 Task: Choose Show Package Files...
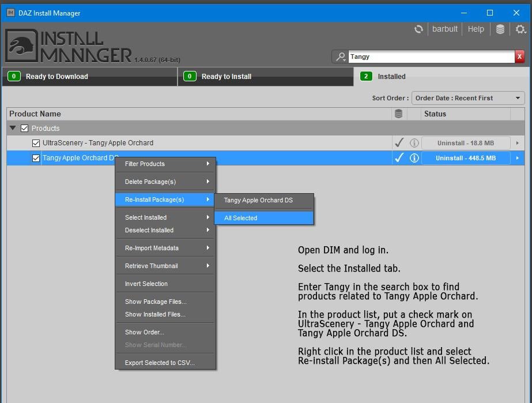pos(165,302)
